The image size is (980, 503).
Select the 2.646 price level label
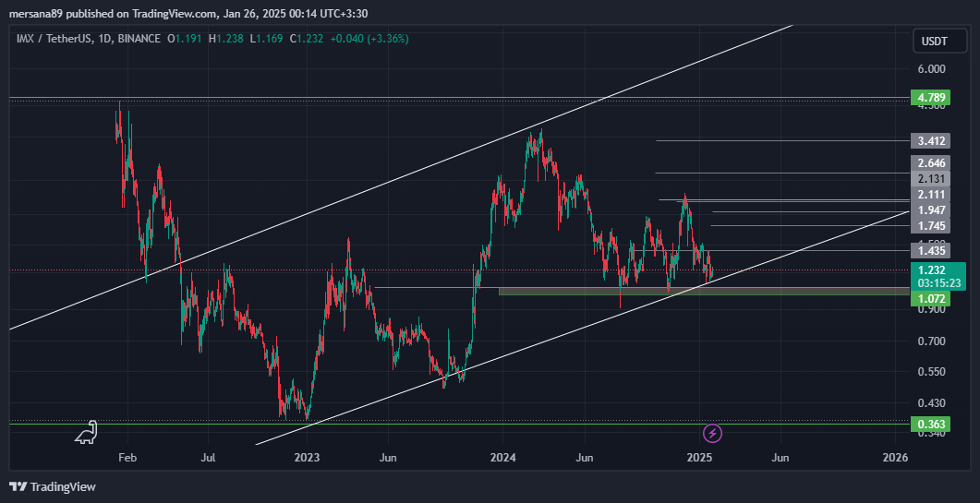[931, 163]
